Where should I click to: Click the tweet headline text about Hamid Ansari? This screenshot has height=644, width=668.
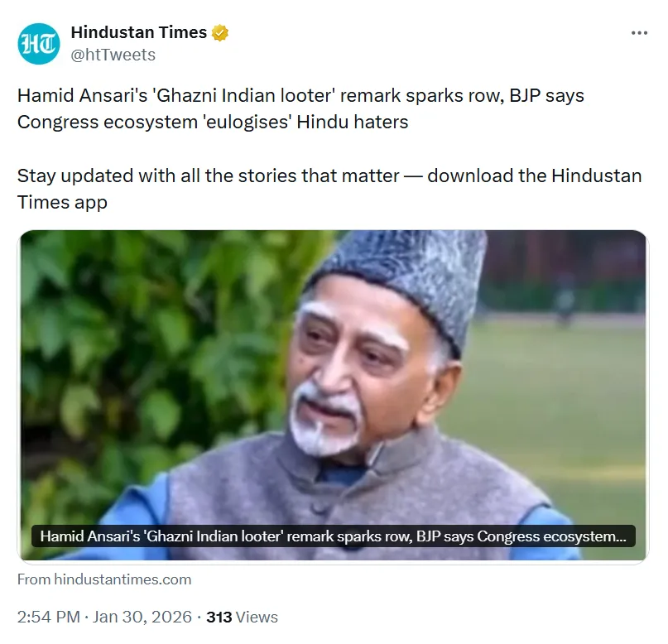tap(300, 108)
